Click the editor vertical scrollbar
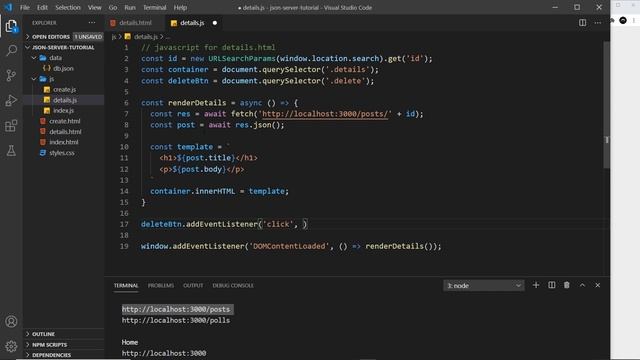This screenshot has height=360, width=640. pos(607,104)
